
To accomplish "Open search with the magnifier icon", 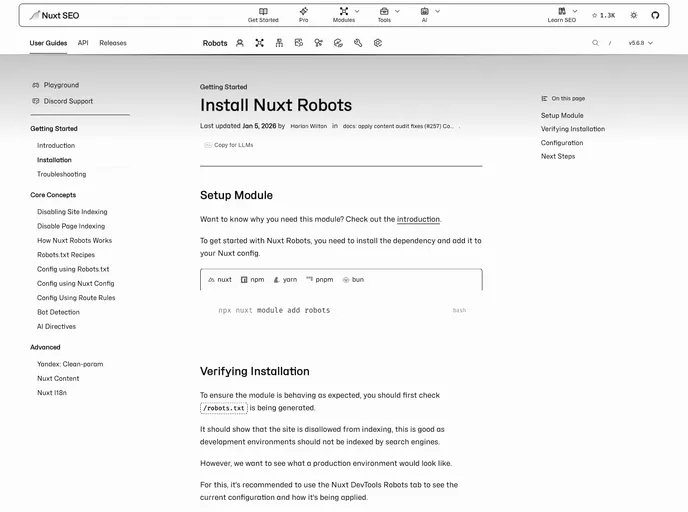I will (x=595, y=43).
